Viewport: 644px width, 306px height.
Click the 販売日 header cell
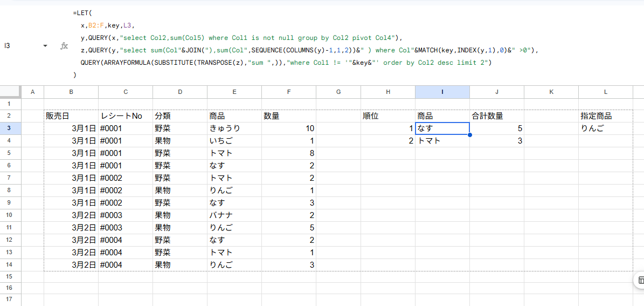tap(71, 116)
